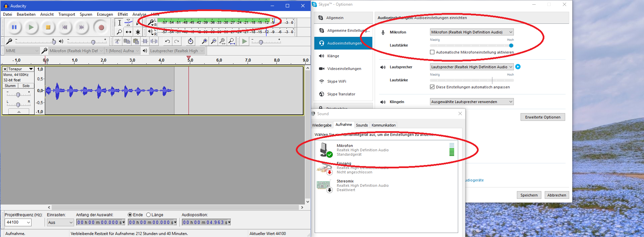Screen dimensions: 644x237
Task: Open the MME audio host dropdown
Action: [22, 51]
